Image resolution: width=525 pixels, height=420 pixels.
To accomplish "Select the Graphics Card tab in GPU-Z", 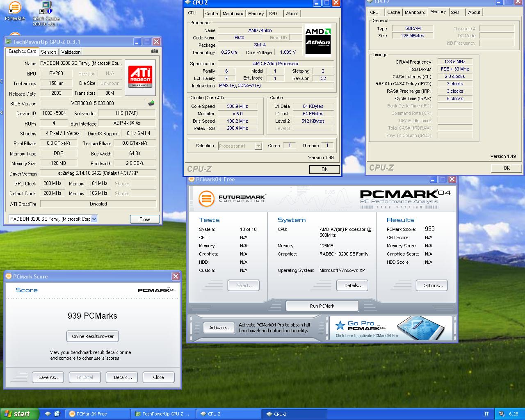I will pos(22,51).
